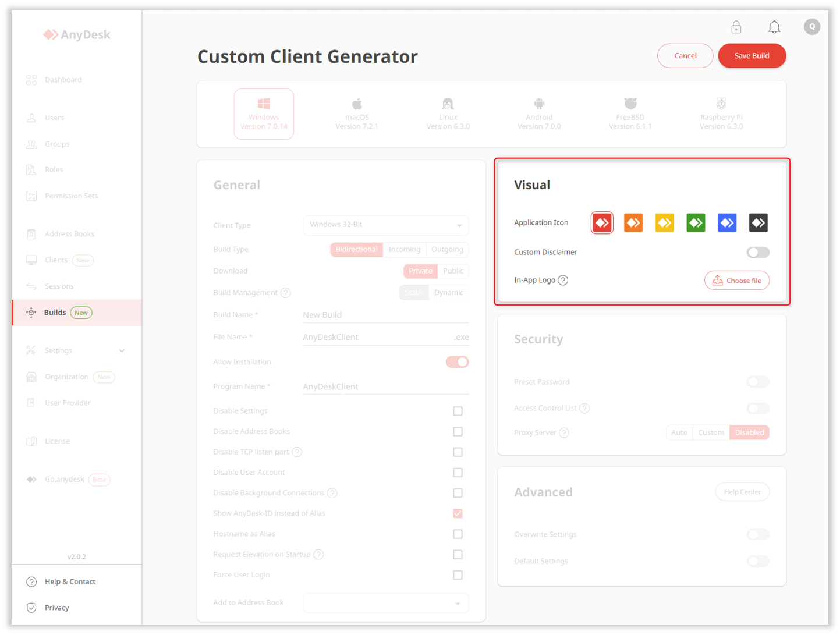
Task: Click Disable Background Connections help icon
Action: (332, 493)
